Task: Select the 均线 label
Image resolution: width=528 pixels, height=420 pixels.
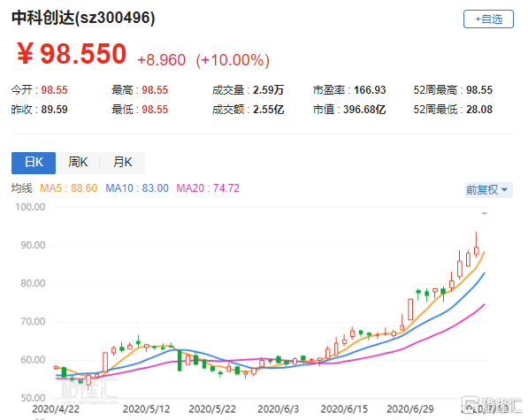Action: point(22,188)
